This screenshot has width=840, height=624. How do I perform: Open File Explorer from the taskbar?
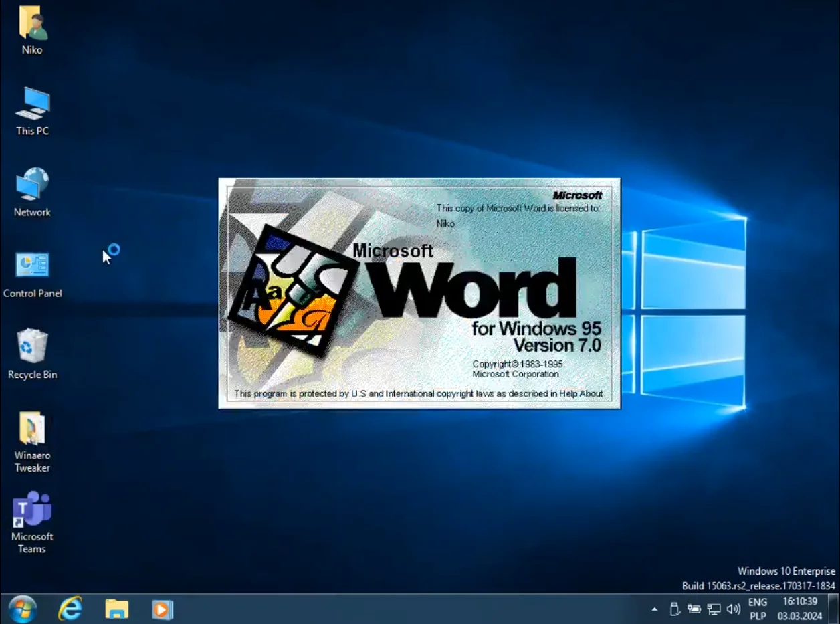(116, 609)
